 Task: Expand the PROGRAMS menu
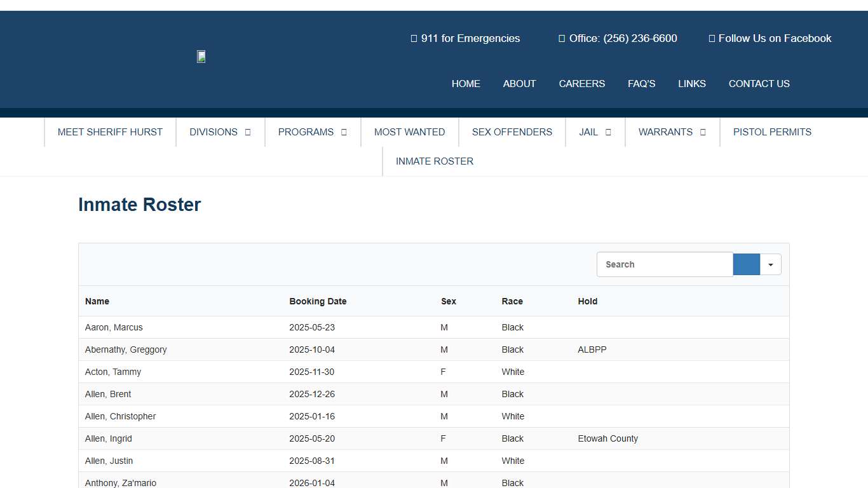[312, 132]
